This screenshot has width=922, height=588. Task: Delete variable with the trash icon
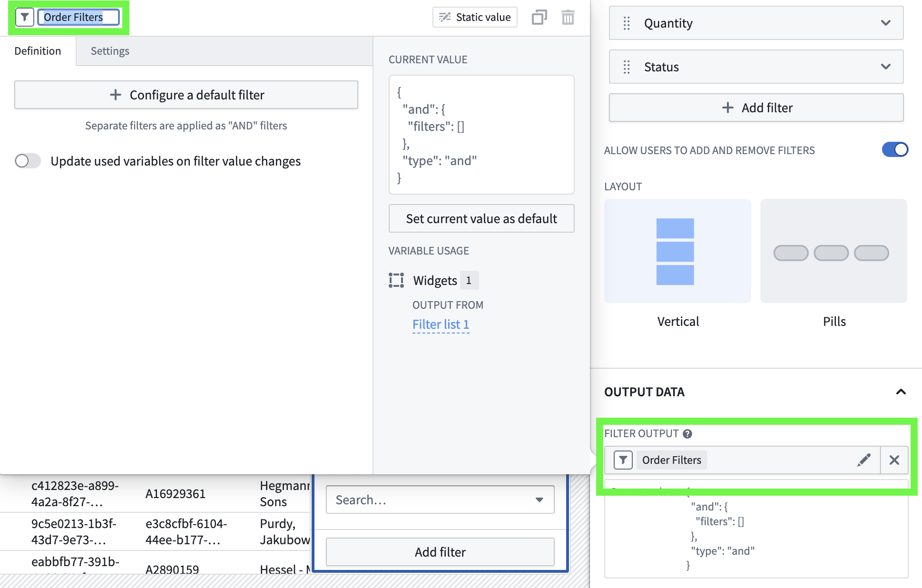point(568,18)
